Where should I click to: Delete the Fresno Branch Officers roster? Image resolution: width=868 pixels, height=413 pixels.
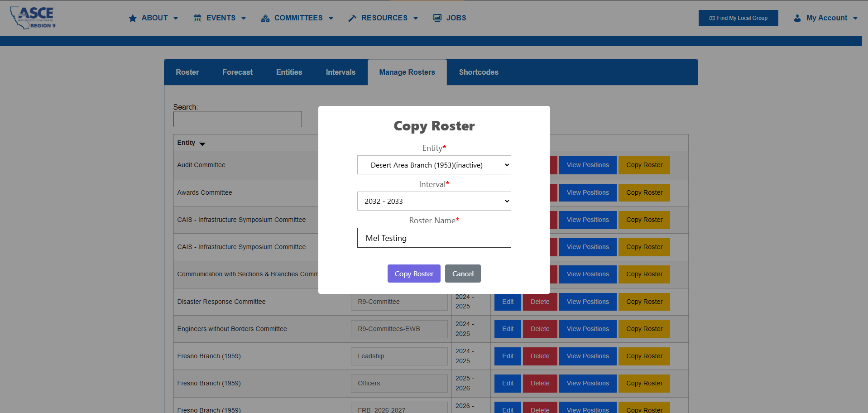[540, 384]
